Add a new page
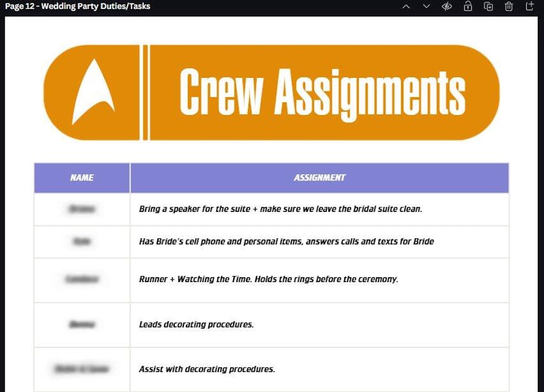544x392 pixels. pyautogui.click(x=529, y=6)
